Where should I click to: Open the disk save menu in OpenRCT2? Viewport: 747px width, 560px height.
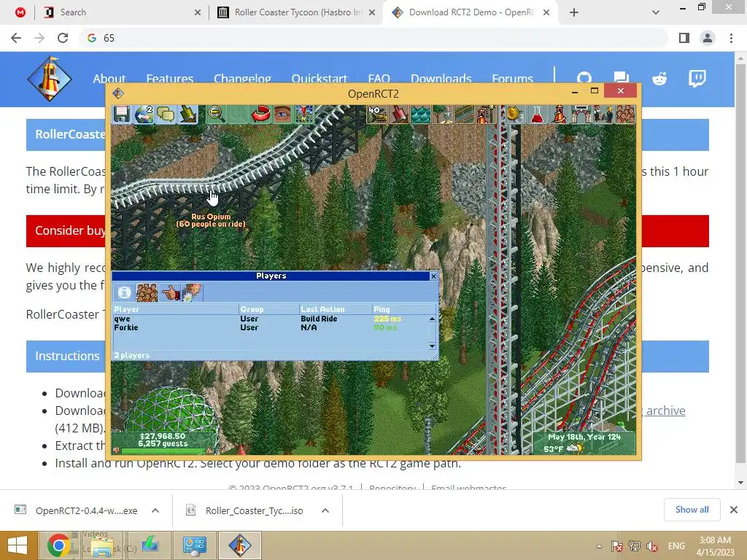click(122, 114)
